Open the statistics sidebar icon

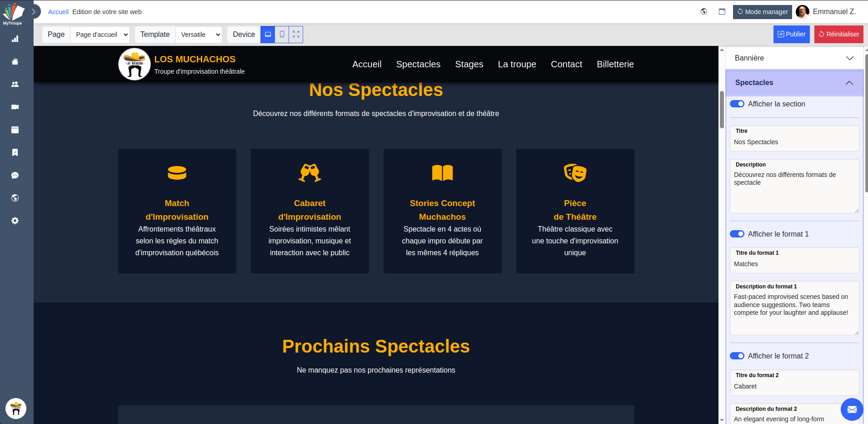[15, 39]
